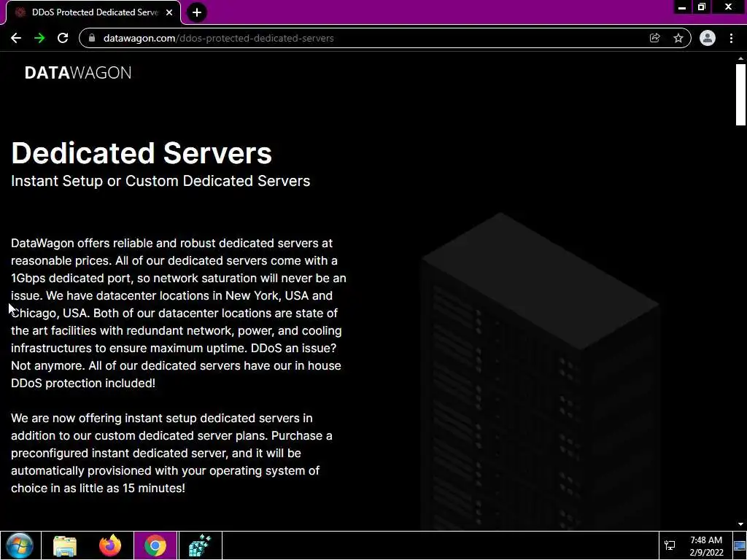Screen dimensions: 747x560
Task: Switch to Chrome in the taskbar
Action: 155,545
